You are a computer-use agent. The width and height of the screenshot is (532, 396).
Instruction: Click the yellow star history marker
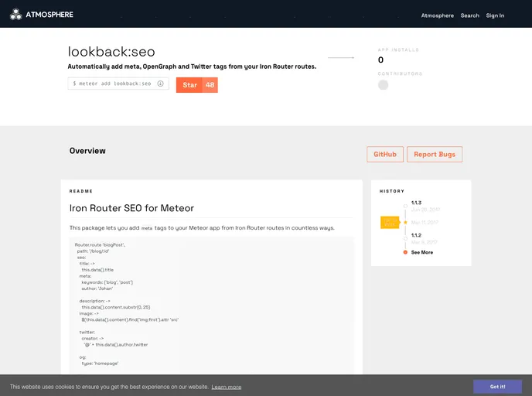click(x=405, y=222)
